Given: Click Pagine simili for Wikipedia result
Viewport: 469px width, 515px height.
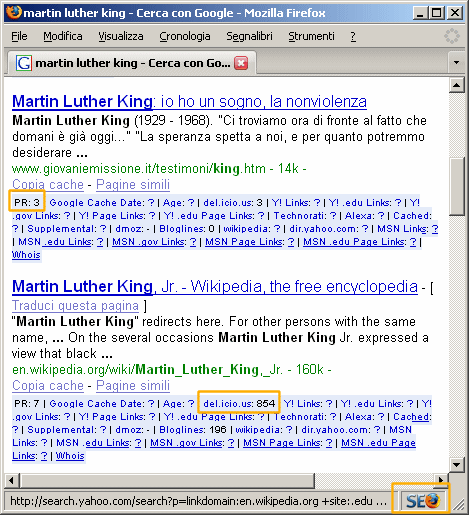Looking at the screenshot, I should [133, 385].
